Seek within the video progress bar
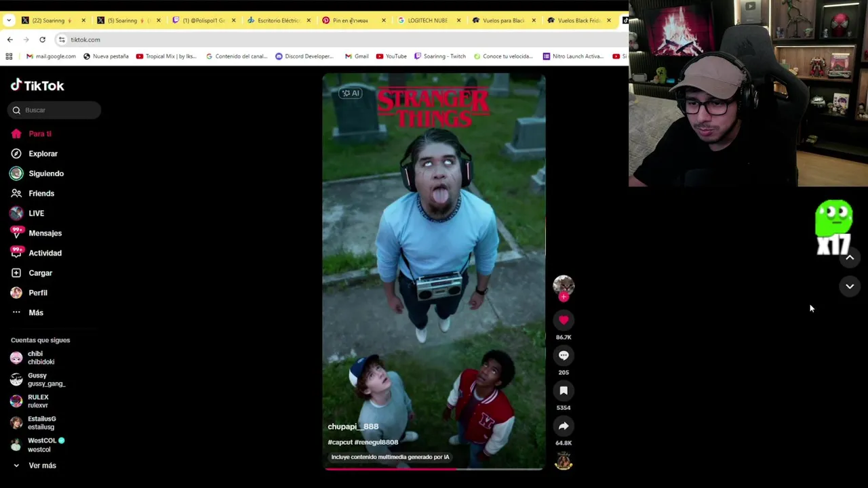Viewport: 868px width, 488px height. coord(434,468)
